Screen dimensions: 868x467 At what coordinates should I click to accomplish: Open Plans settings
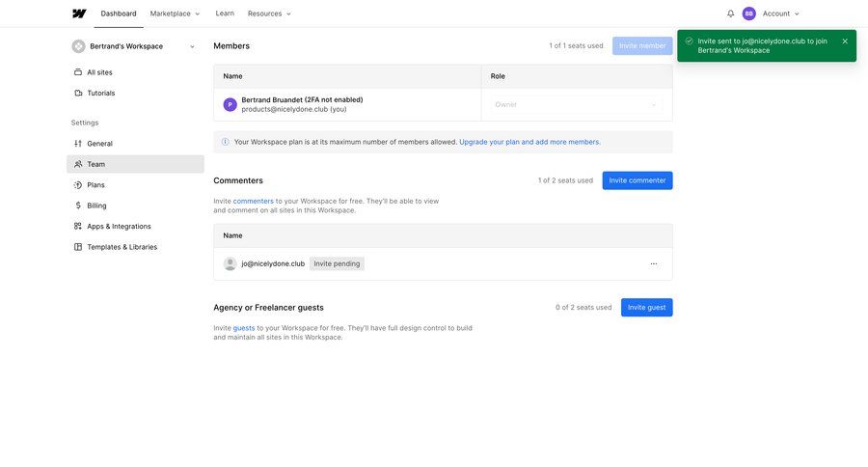click(135, 185)
